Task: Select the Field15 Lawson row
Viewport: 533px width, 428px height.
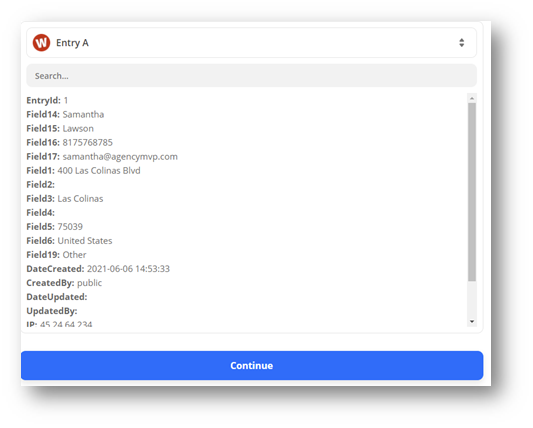Action: click(x=60, y=129)
